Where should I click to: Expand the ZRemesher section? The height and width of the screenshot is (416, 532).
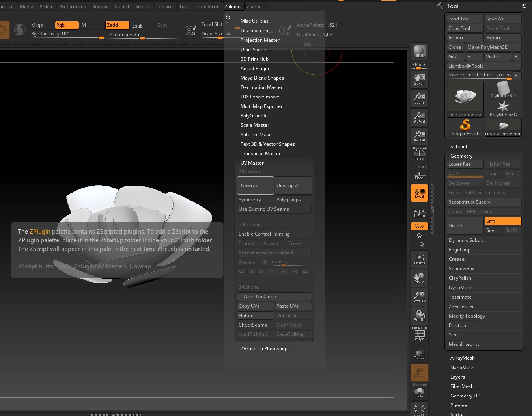click(461, 306)
